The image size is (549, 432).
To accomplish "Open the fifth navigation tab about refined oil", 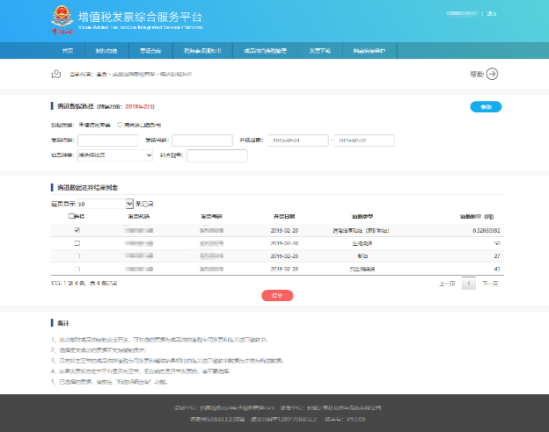I will [265, 51].
